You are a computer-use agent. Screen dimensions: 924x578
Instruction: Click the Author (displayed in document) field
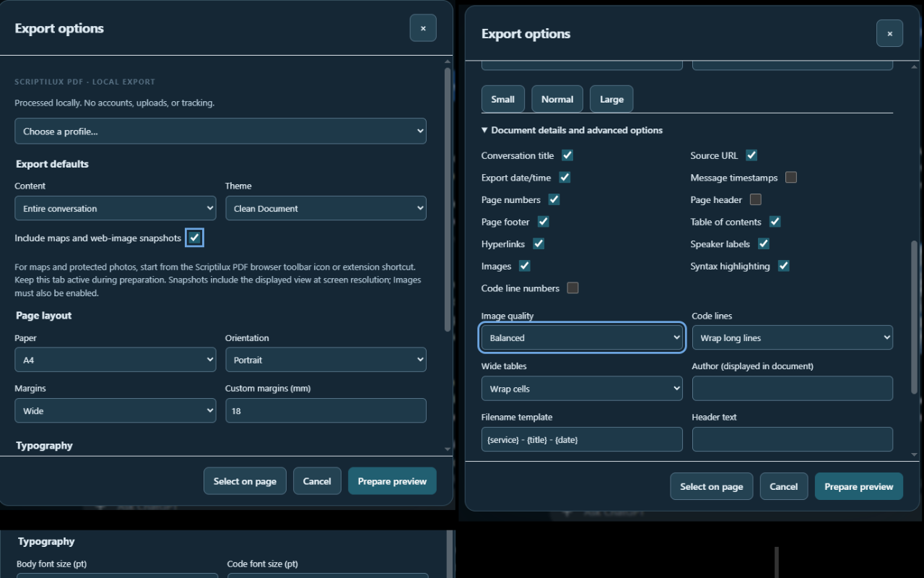[x=792, y=389]
